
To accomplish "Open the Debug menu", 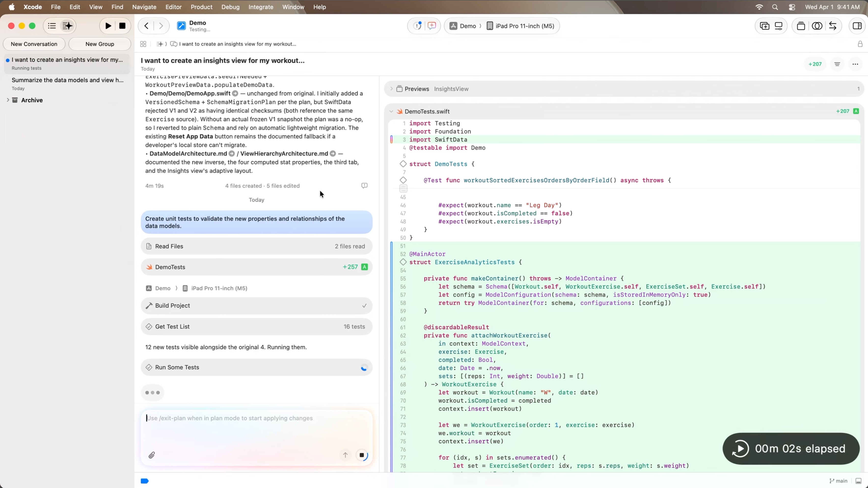I will coord(231,7).
